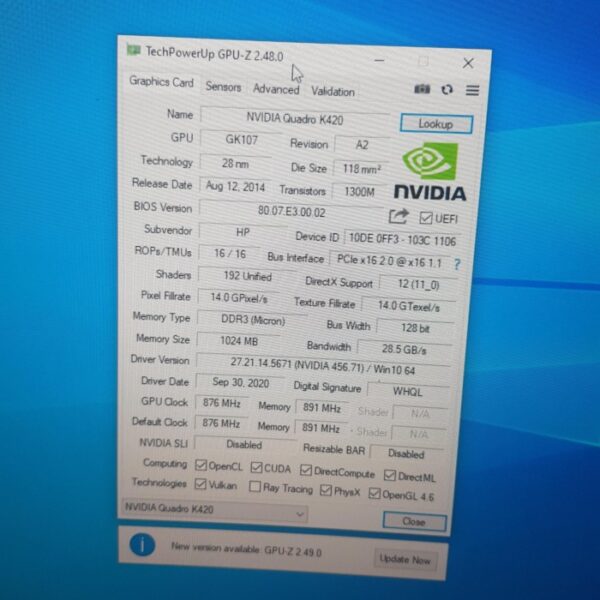The height and width of the screenshot is (600, 600).
Task: Click the Driver Date field Sep 30, 2020
Action: click(241, 383)
